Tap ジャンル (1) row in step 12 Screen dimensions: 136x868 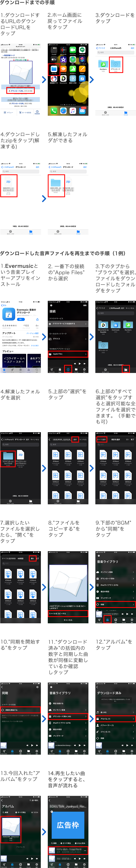115,732
